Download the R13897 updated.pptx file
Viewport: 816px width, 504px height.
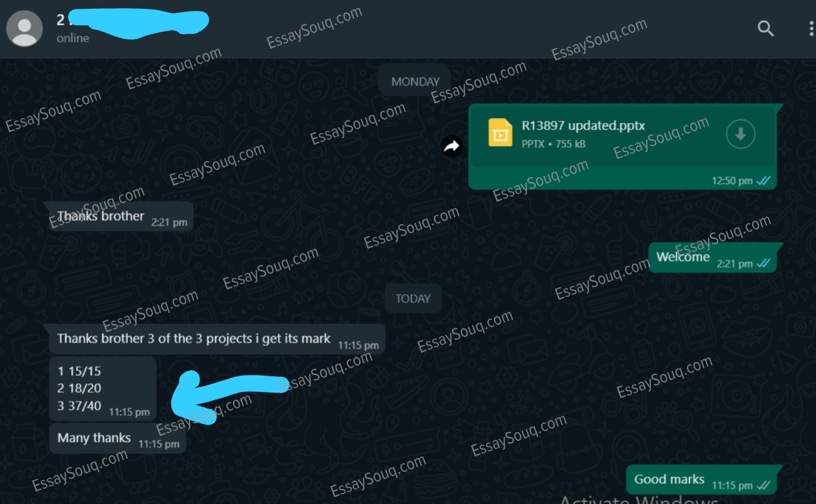point(741,134)
